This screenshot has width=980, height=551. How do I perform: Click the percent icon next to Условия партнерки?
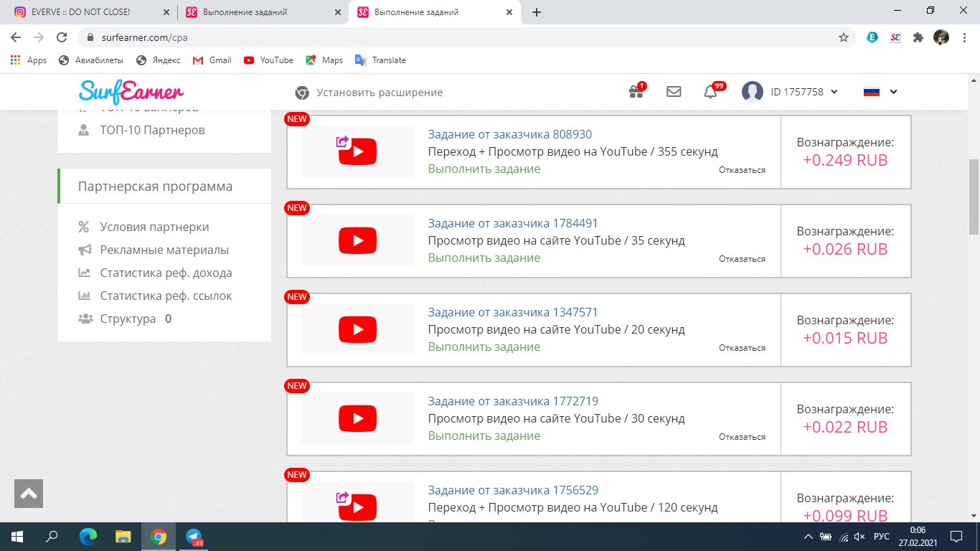84,227
